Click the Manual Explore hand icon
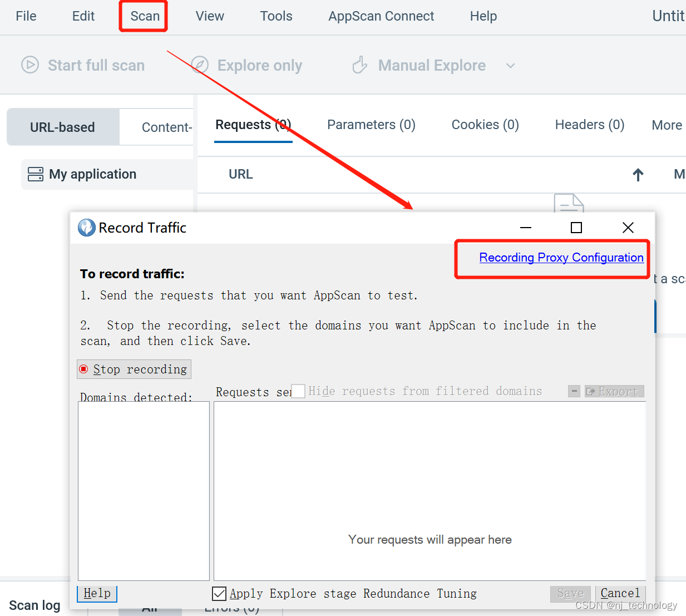686x616 pixels. point(360,65)
